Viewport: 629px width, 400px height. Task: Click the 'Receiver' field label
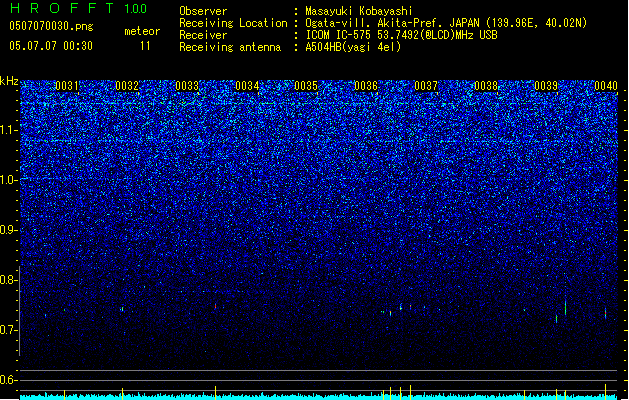(x=203, y=35)
